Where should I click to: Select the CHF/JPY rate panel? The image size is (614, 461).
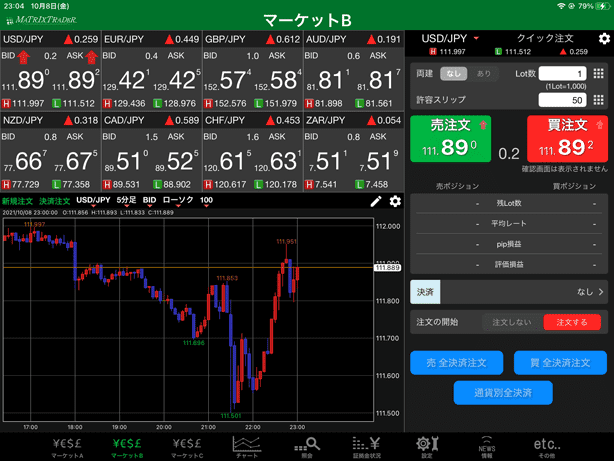[x=253, y=152]
